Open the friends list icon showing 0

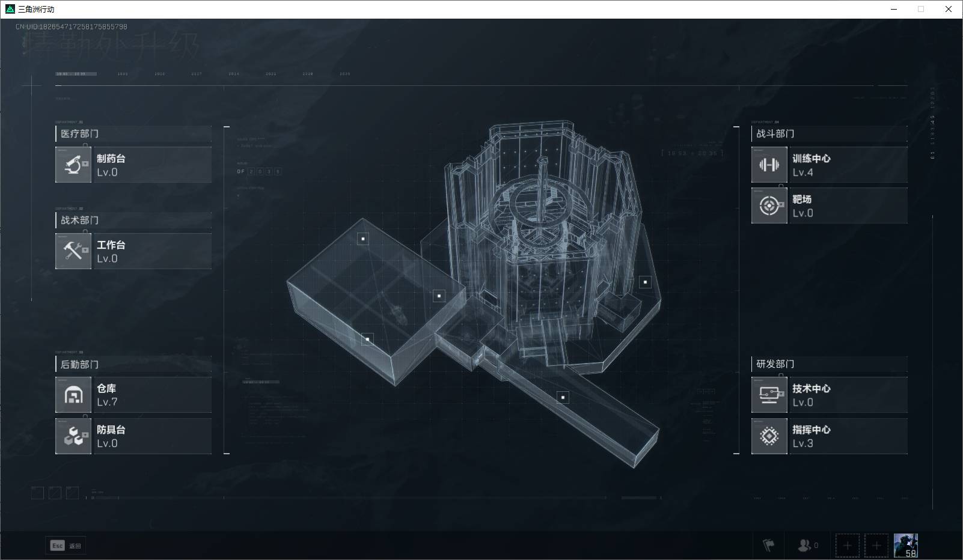(807, 546)
